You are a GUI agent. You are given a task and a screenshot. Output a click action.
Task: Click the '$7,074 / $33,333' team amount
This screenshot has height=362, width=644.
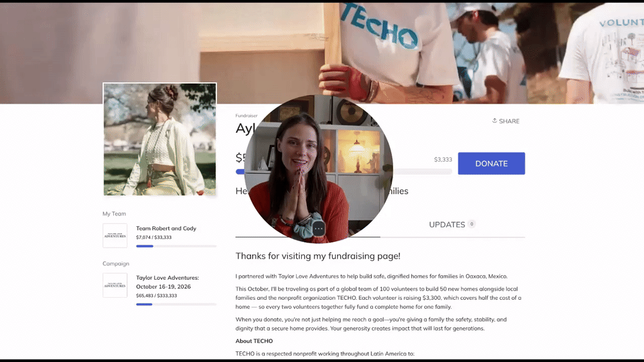coord(154,237)
